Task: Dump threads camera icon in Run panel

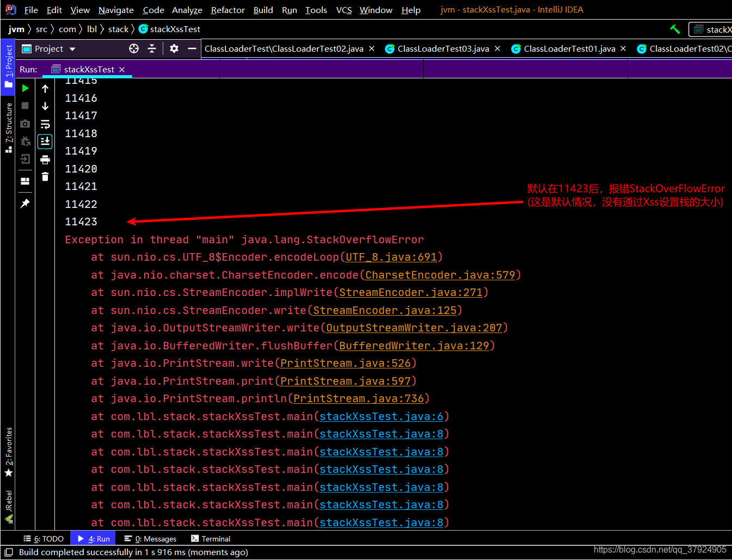Action: [x=25, y=124]
